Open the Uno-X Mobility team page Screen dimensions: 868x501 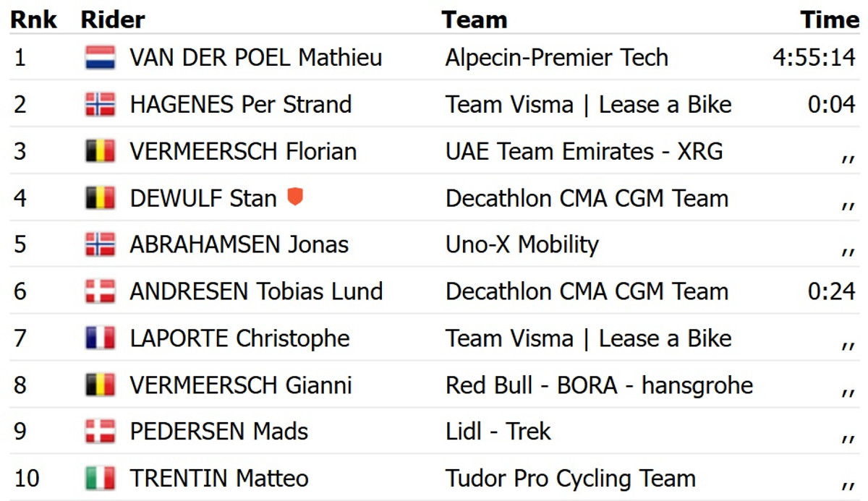(522, 245)
